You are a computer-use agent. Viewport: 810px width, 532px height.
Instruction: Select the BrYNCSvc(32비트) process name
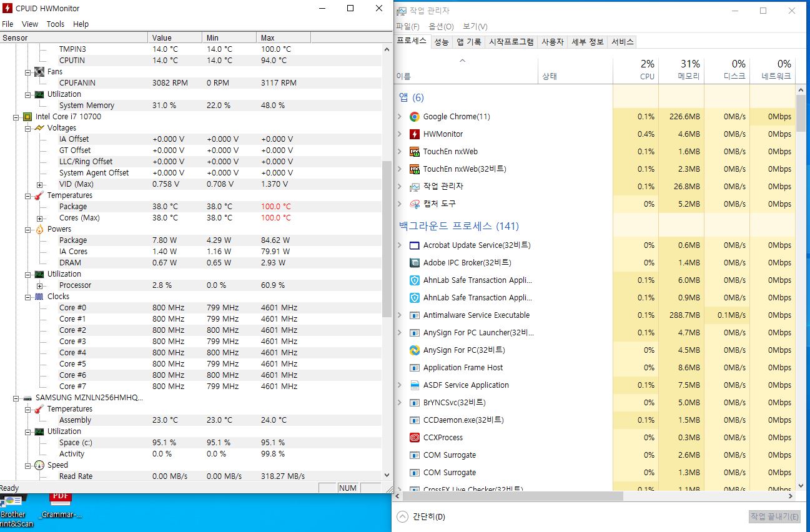tap(454, 403)
